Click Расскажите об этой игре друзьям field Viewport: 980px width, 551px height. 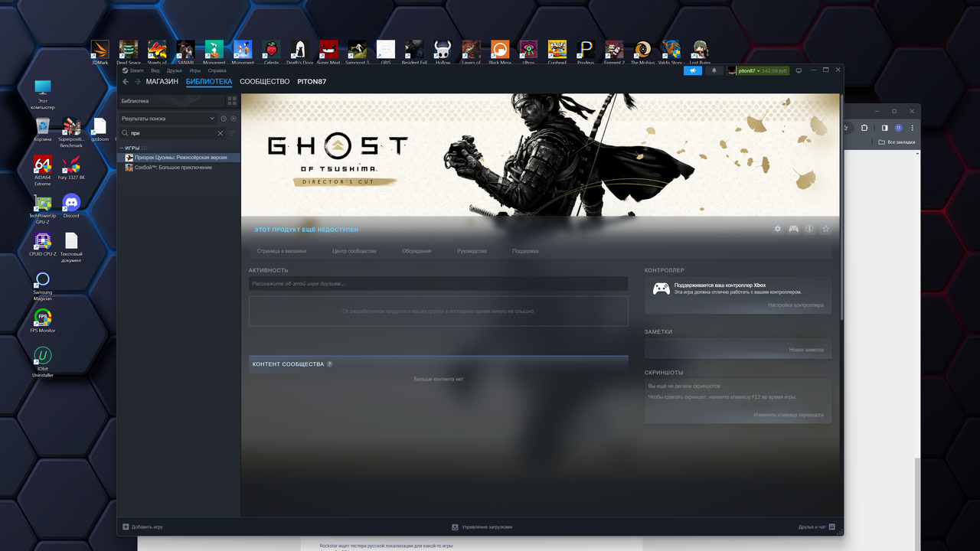tap(438, 284)
